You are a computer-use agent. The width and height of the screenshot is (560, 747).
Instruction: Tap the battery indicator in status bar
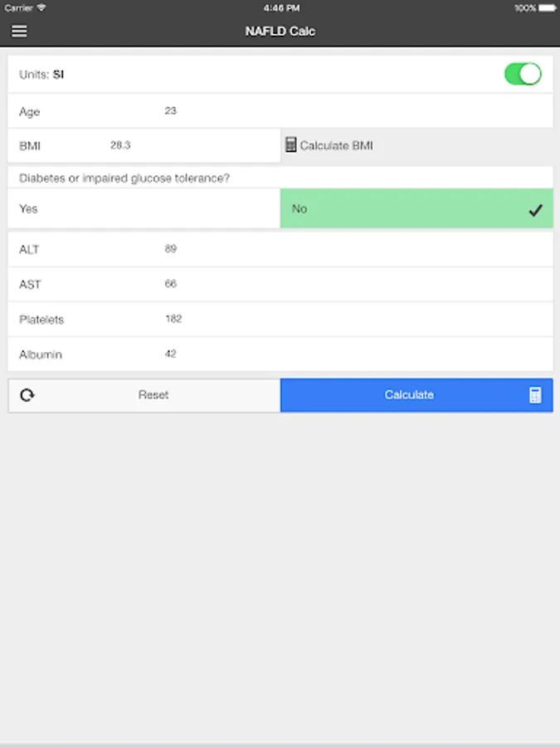pyautogui.click(x=548, y=8)
